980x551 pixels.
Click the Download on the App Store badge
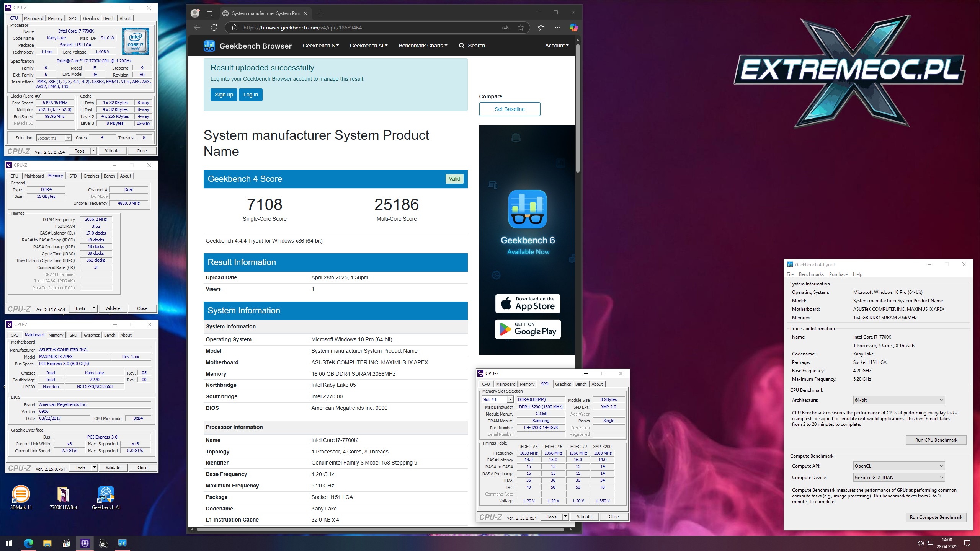tap(528, 304)
